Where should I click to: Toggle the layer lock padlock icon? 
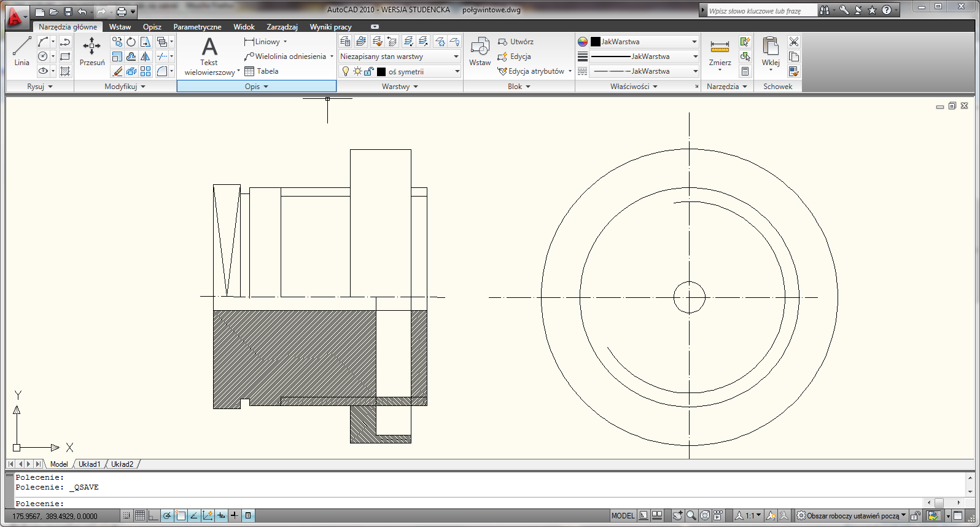368,71
